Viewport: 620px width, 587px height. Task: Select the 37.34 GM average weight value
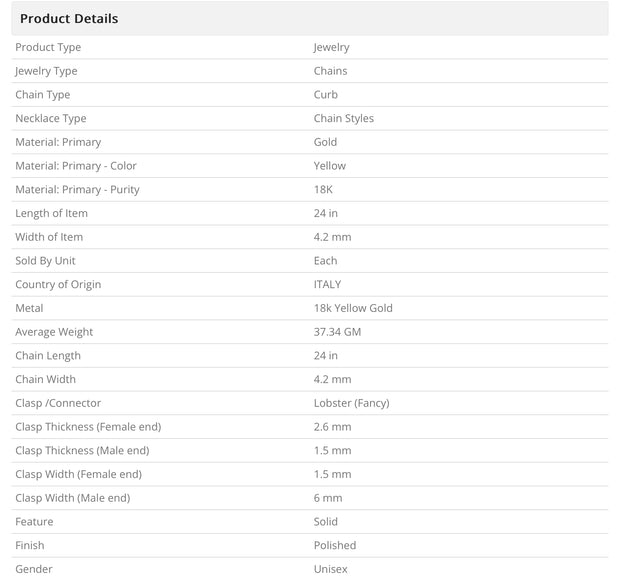[337, 332]
